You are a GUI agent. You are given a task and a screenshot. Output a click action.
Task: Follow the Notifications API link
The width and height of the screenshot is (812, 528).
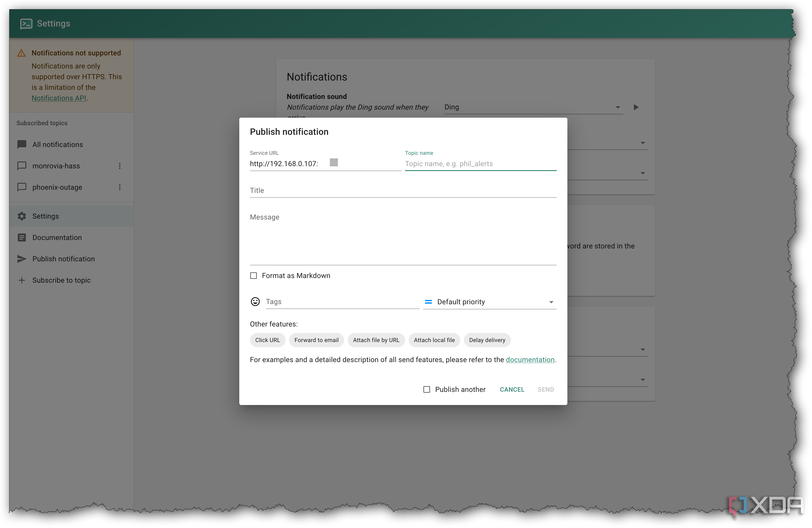59,98
